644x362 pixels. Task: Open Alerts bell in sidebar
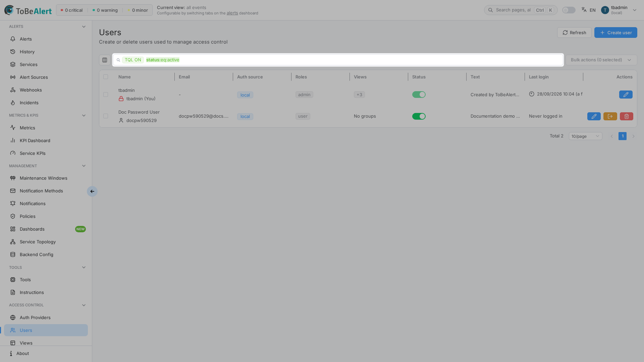point(46,39)
